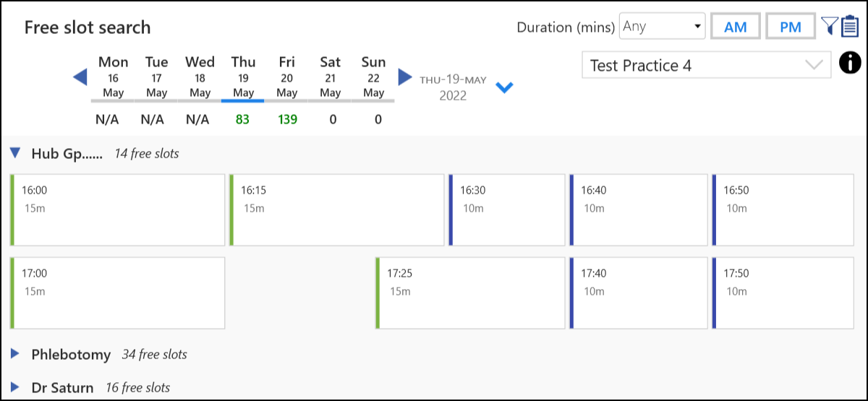Select the Fri 20 May tab
Screen dimensions: 868x401
click(x=287, y=77)
